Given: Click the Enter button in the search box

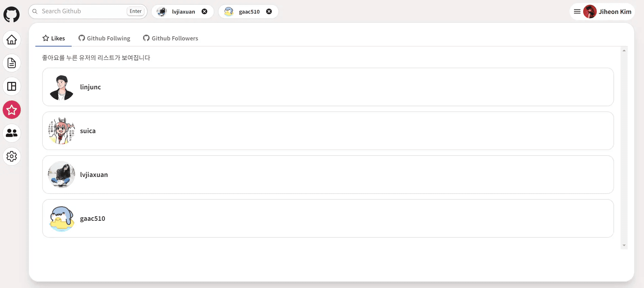Looking at the screenshot, I should [x=136, y=11].
